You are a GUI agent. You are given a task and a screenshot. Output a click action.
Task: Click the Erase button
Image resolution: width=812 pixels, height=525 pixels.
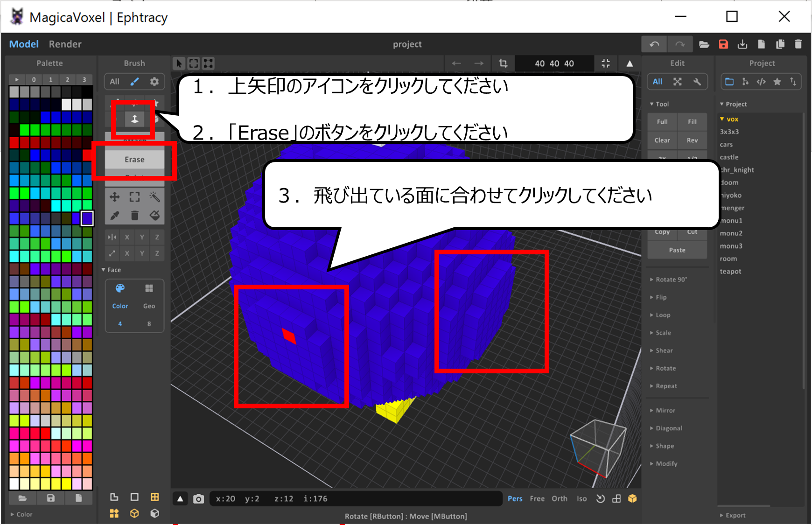coord(134,160)
